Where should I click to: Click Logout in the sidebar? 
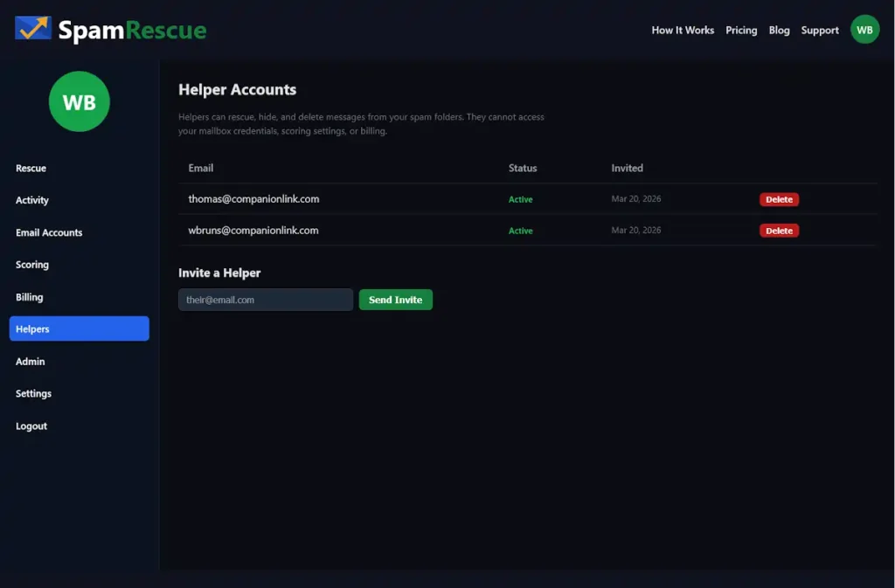tap(31, 425)
